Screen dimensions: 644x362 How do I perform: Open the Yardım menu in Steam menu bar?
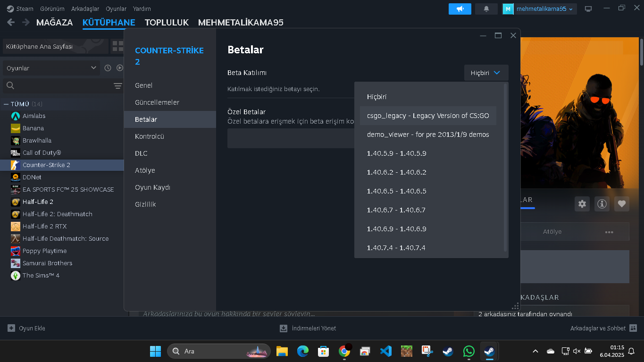click(142, 8)
